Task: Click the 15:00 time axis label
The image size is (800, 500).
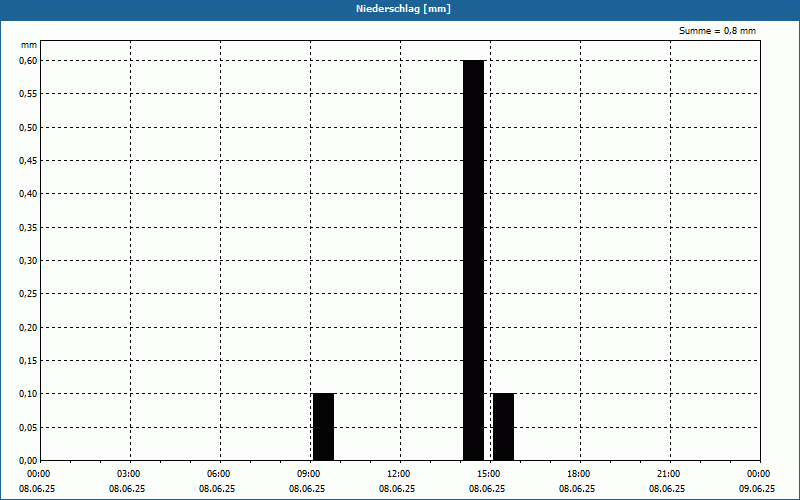Action: click(x=488, y=474)
